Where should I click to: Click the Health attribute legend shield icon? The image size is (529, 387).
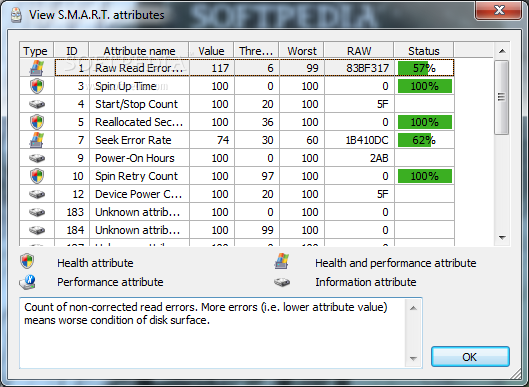tap(27, 261)
